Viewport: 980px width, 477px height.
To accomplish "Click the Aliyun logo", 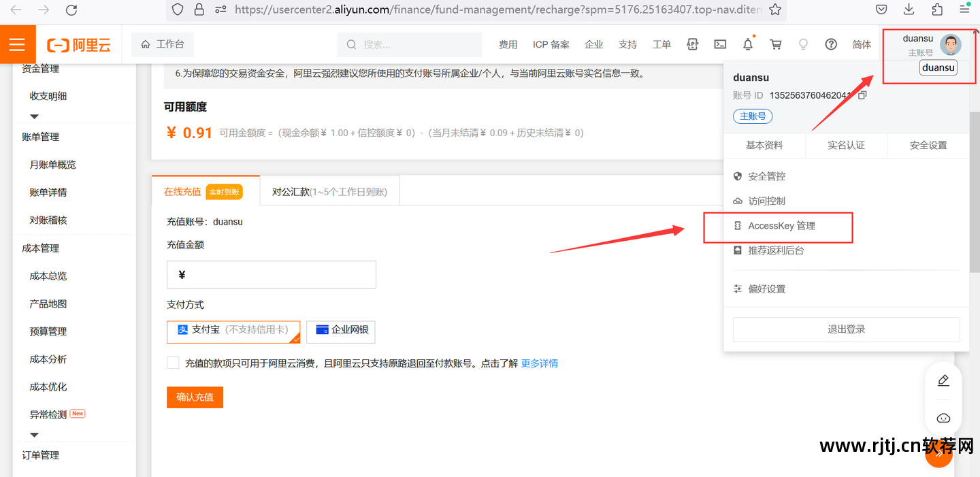I will pos(79,45).
